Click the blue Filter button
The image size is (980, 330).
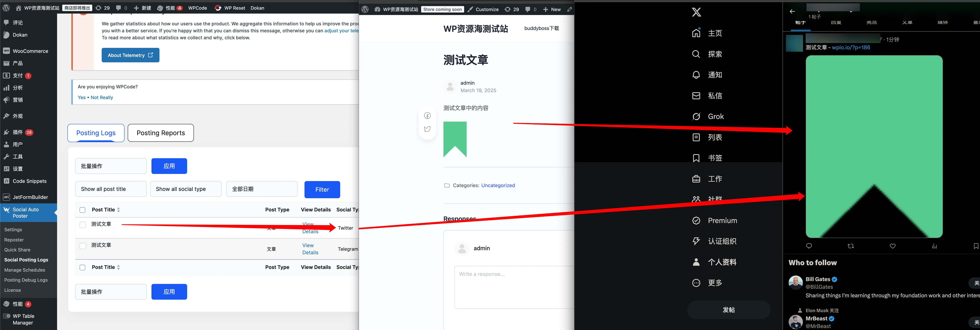(x=322, y=189)
